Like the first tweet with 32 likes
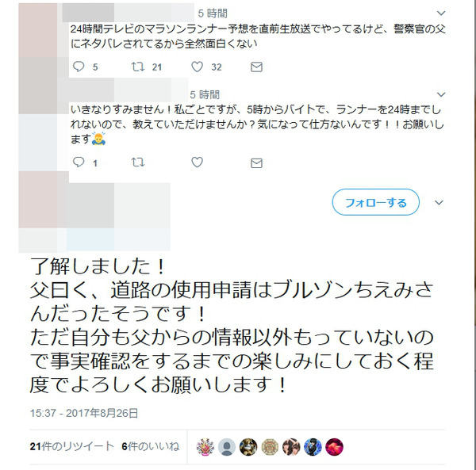The image size is (476, 470). coord(197,67)
